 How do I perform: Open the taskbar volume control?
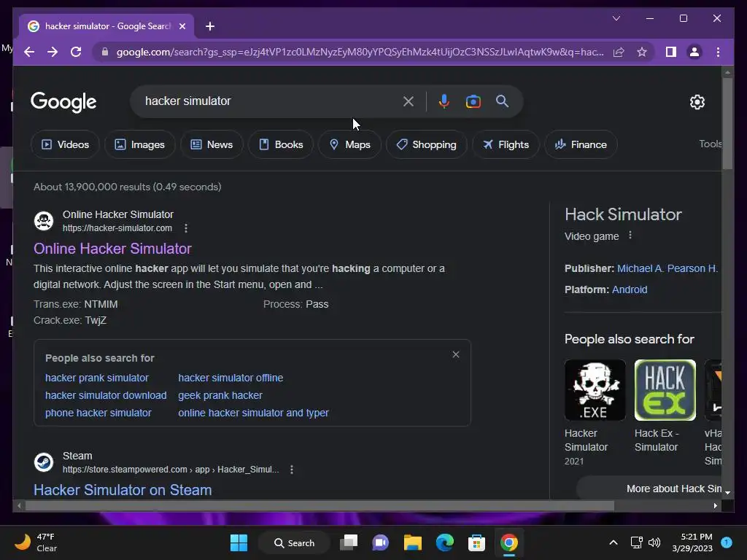[654, 542]
